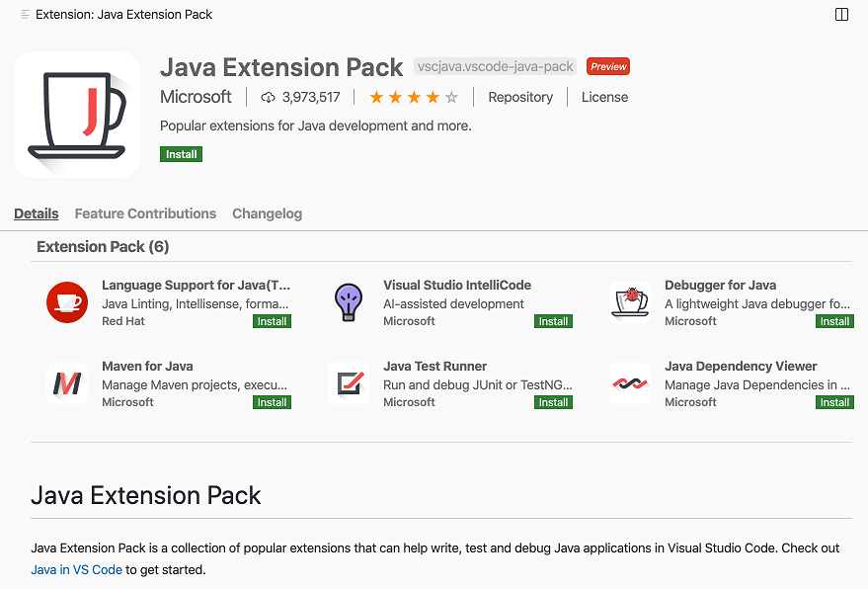Click the Java Extension Pack coffee cup icon
The width and height of the screenshot is (868, 589).
[77, 114]
